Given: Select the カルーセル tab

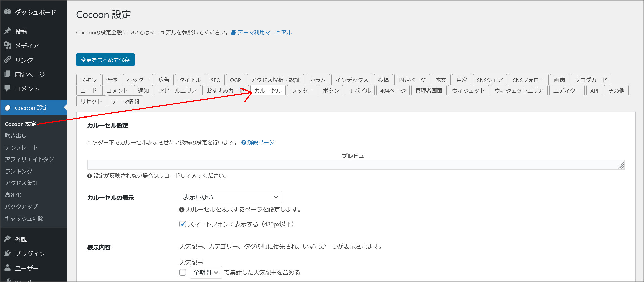Looking at the screenshot, I should point(268,90).
